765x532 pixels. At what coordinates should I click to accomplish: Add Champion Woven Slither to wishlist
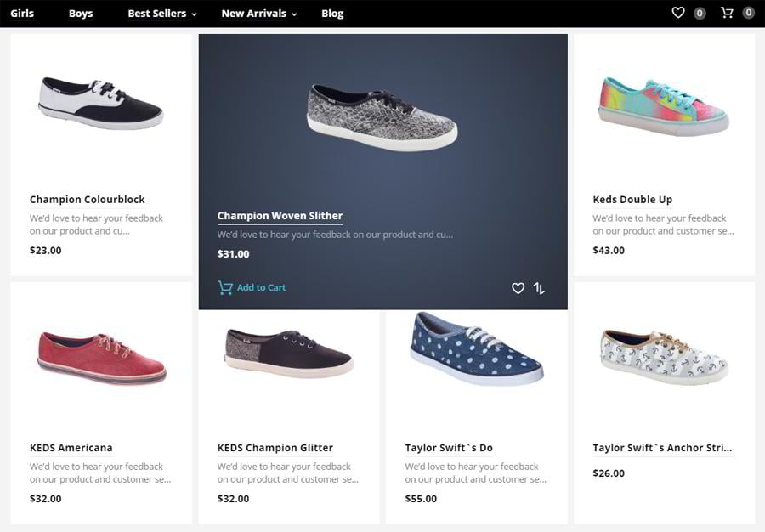(x=518, y=288)
